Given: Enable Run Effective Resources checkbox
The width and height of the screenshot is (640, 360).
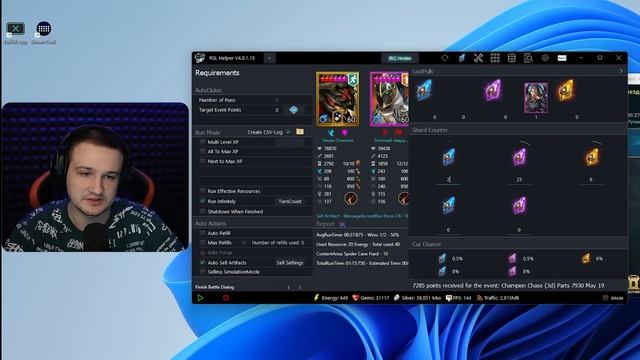Looking at the screenshot, I should [202, 191].
